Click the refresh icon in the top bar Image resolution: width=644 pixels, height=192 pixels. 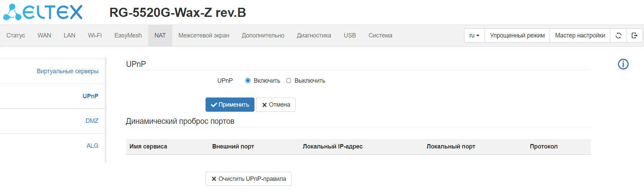pyautogui.click(x=618, y=35)
